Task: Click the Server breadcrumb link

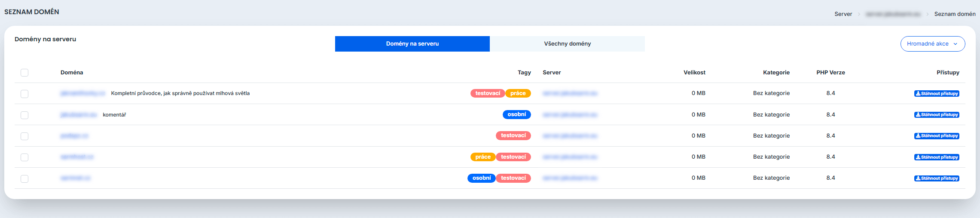Action: [843, 14]
